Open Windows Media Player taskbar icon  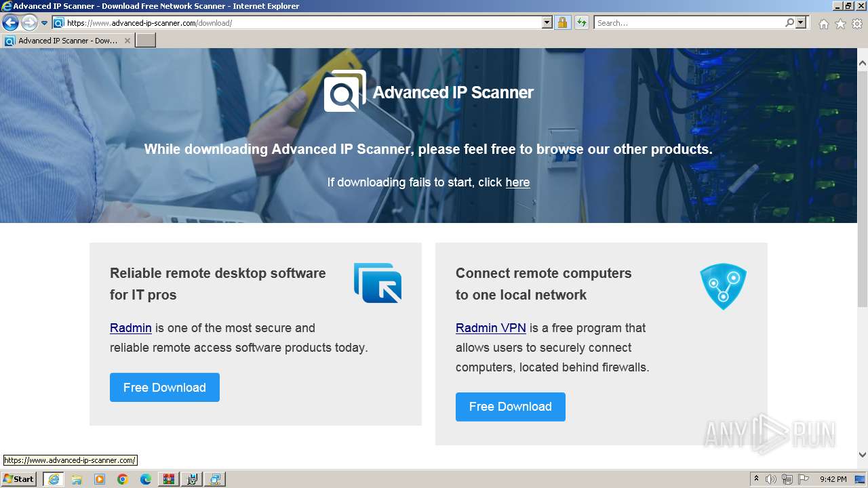[100, 479]
